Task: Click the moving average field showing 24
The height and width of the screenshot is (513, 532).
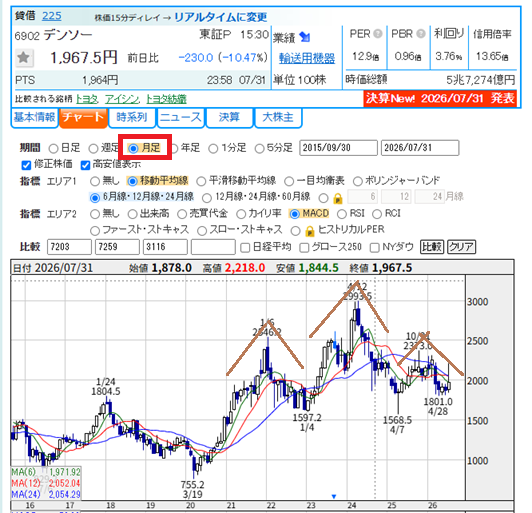Action: 430,196
